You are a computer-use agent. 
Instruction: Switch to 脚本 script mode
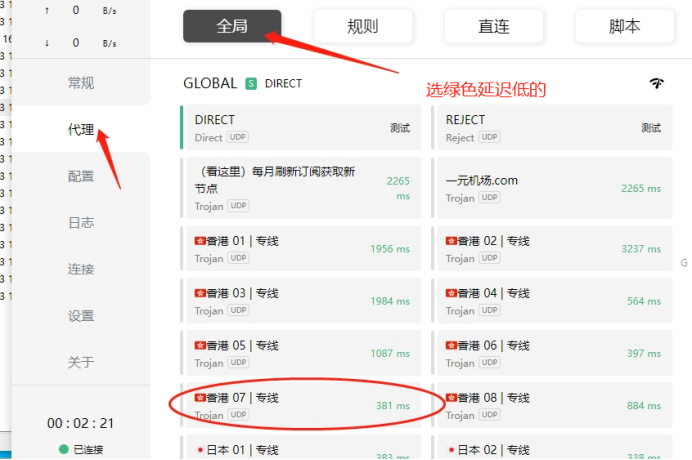(x=624, y=26)
